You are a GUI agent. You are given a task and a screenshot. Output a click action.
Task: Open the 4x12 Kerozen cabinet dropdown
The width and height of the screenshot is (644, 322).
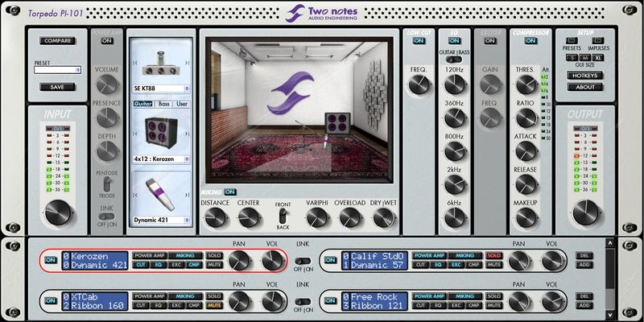coord(159,159)
